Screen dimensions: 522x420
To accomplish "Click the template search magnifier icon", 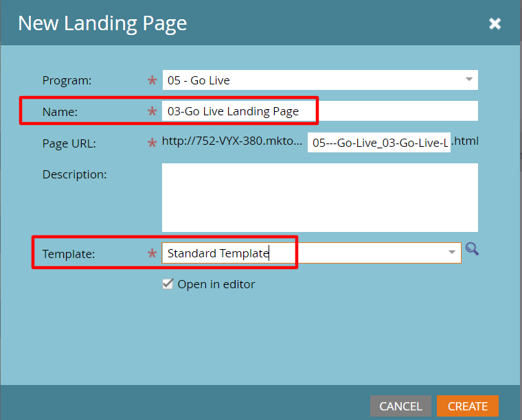I will click(x=472, y=248).
